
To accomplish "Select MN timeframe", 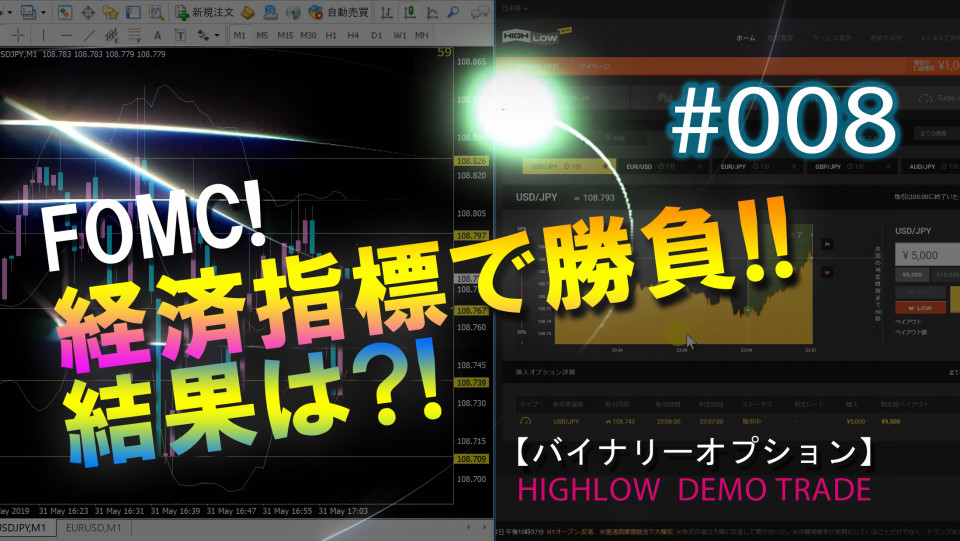I will (422, 35).
